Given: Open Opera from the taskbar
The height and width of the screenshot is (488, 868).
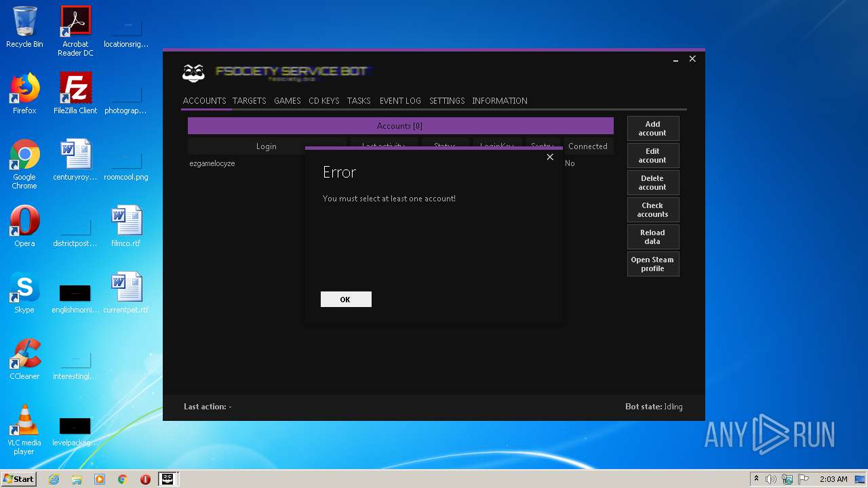Looking at the screenshot, I should click(145, 479).
